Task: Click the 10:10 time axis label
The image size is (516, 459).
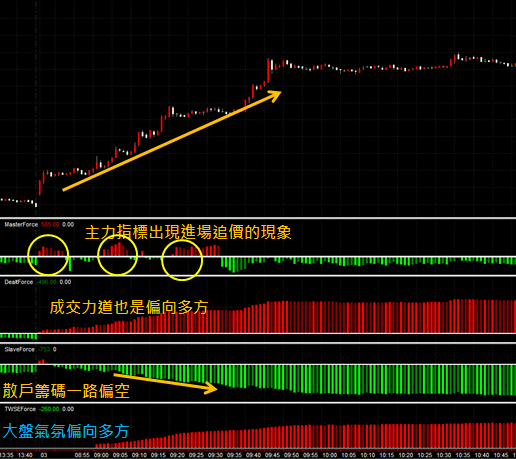Action: point(367,455)
